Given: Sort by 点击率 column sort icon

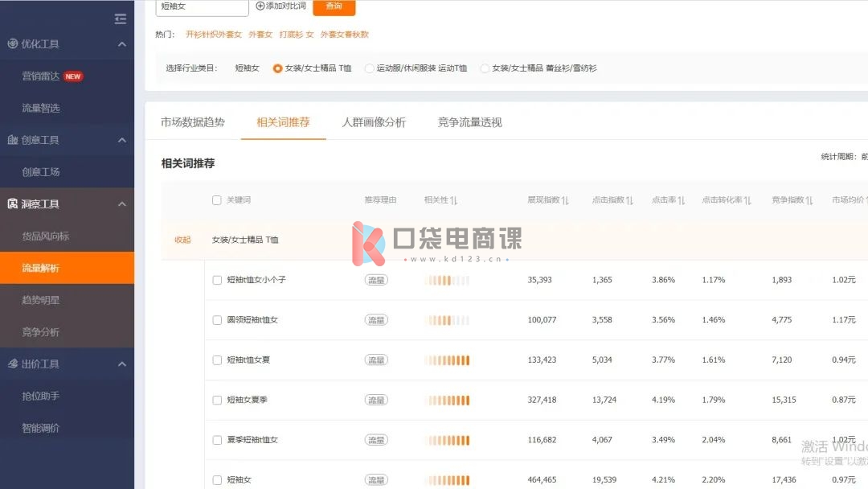Looking at the screenshot, I should coord(681,200).
